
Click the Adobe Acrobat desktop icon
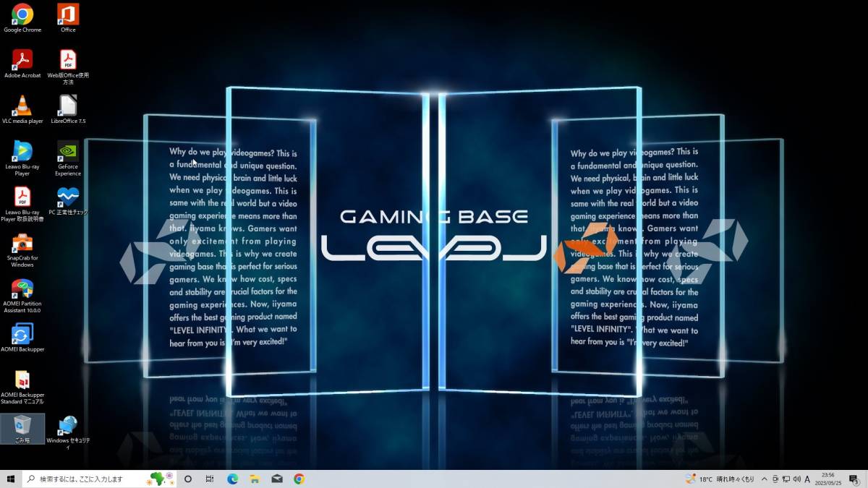coord(22,64)
